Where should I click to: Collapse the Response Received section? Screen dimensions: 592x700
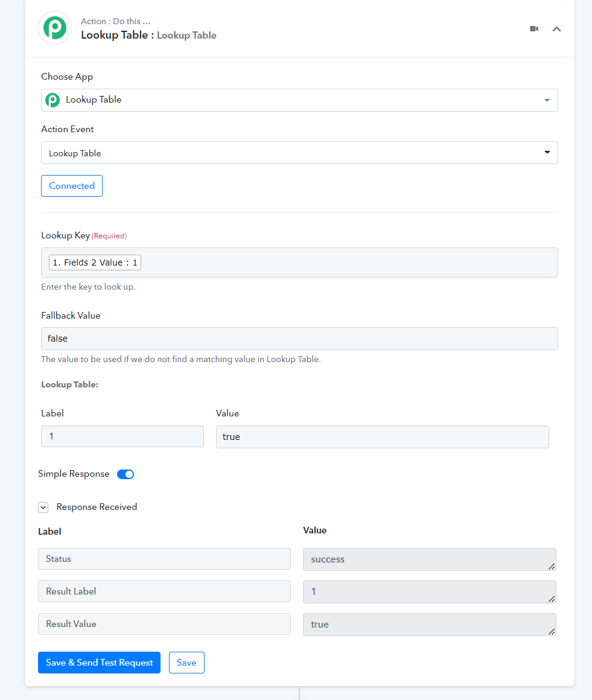pos(43,507)
